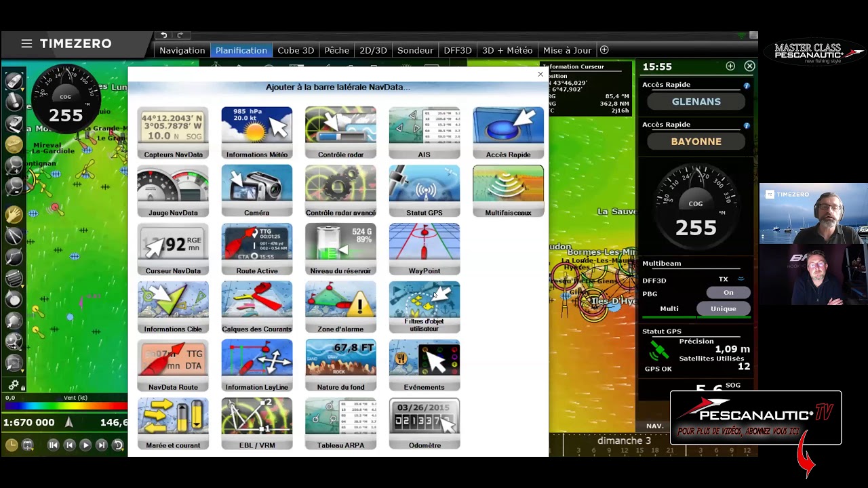This screenshot has width=868, height=488.
Task: Click the redo arrow in title bar
Action: (x=180, y=35)
